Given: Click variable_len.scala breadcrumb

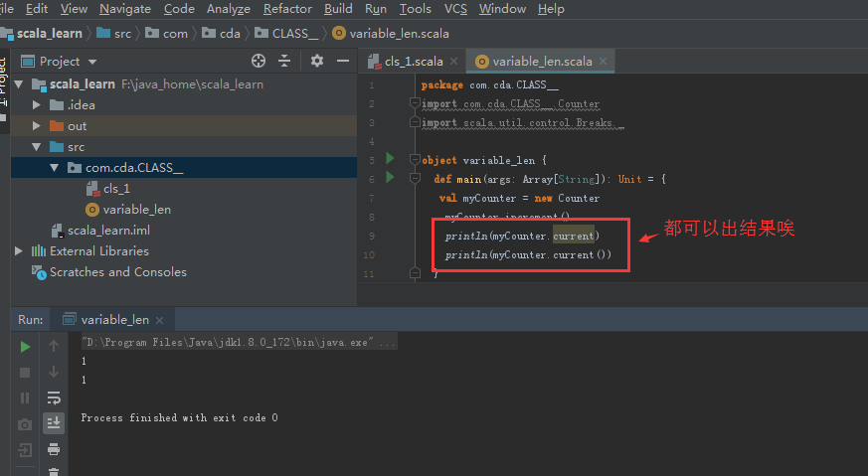Looking at the screenshot, I should pos(391,34).
